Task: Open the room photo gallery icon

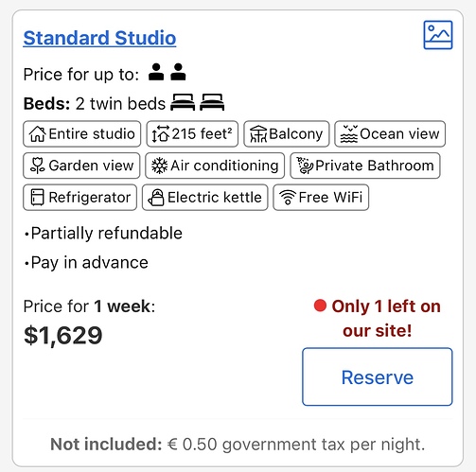Action: coord(438,35)
